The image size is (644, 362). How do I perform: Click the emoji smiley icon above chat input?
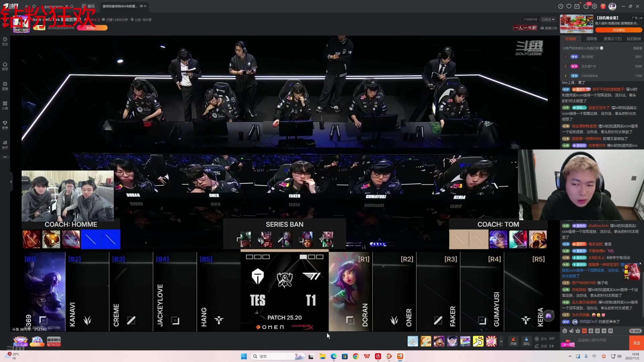pos(565,331)
